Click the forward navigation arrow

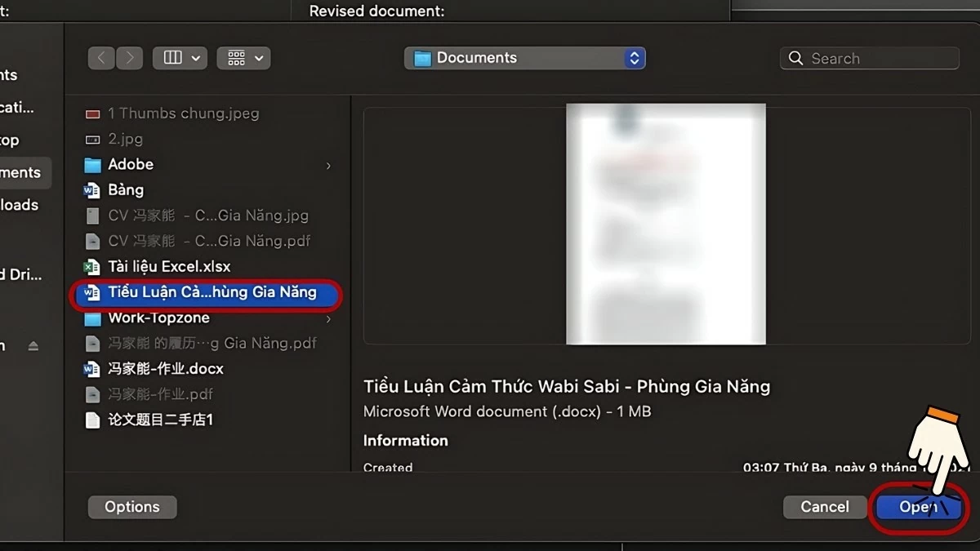click(128, 57)
